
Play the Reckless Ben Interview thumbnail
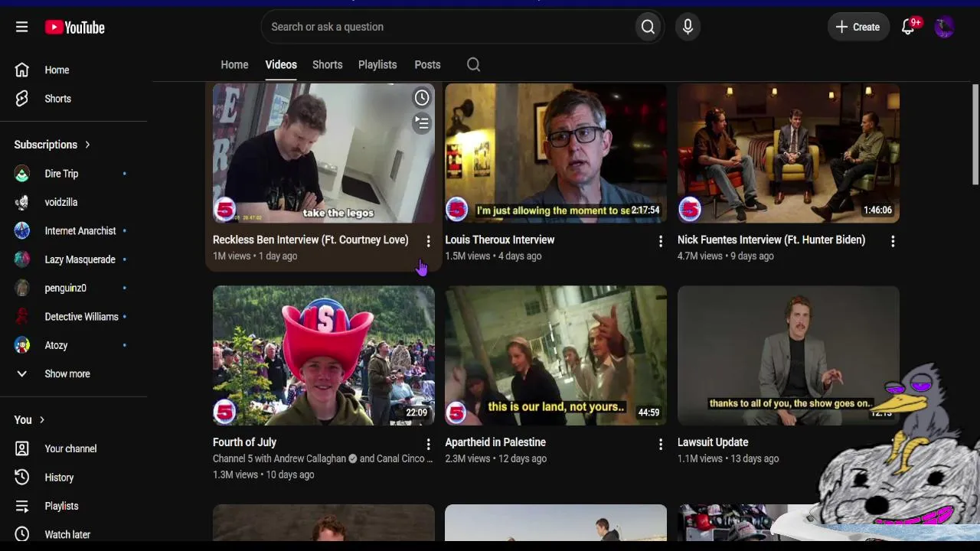324,153
